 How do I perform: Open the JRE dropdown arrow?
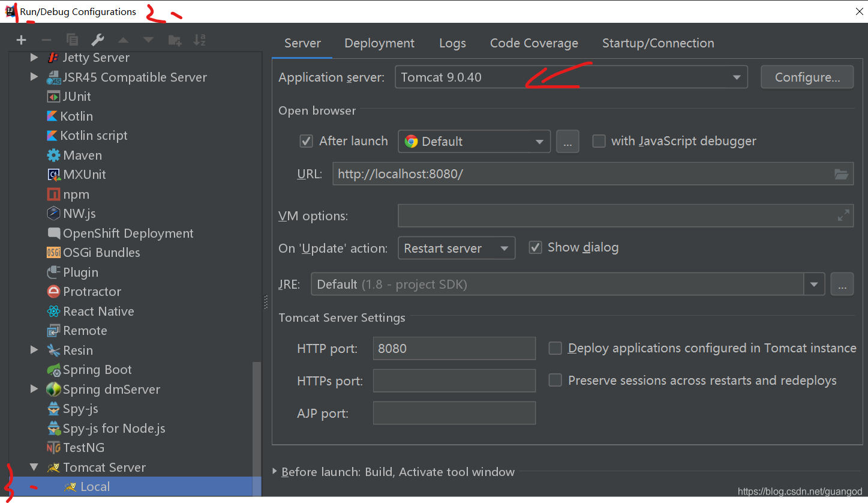pyautogui.click(x=814, y=284)
